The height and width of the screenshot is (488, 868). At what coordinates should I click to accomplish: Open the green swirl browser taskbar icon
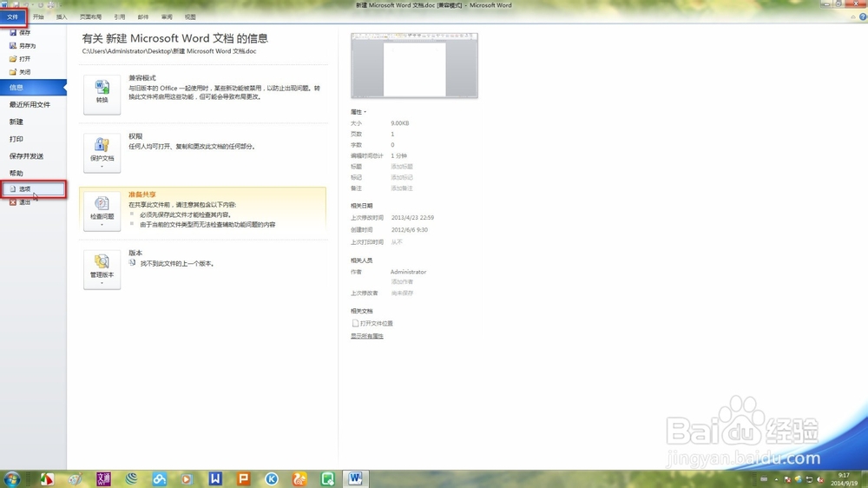pos(131,478)
